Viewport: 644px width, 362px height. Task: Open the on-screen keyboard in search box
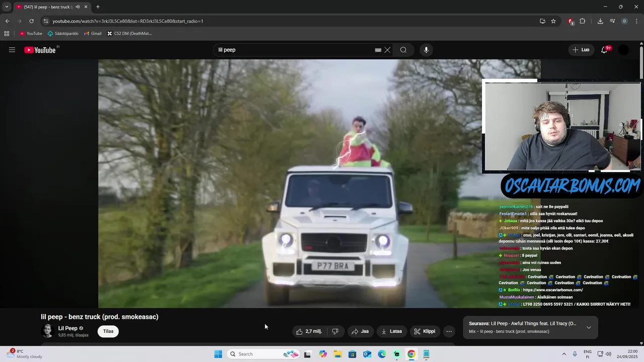[378, 50]
